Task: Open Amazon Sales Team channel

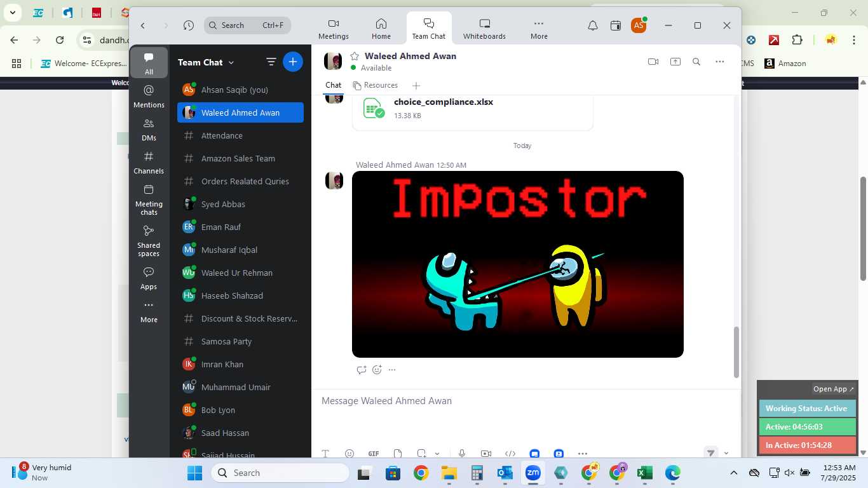Action: (x=240, y=158)
